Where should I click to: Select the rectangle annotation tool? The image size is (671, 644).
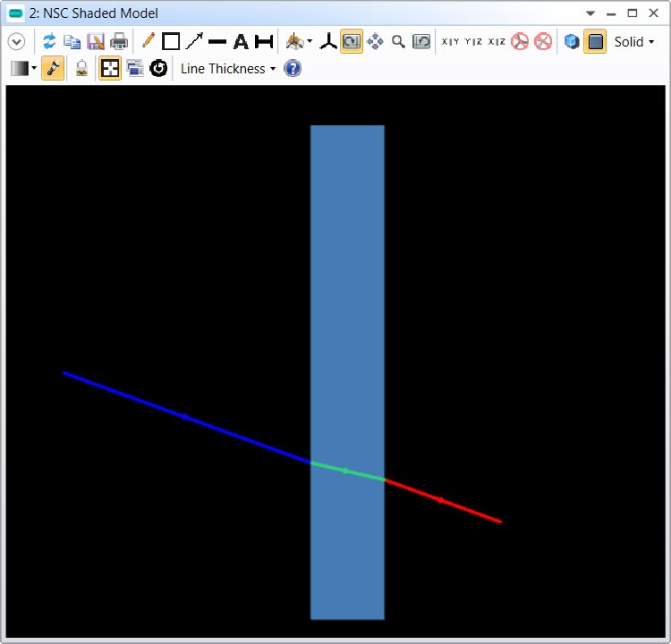pos(171,41)
